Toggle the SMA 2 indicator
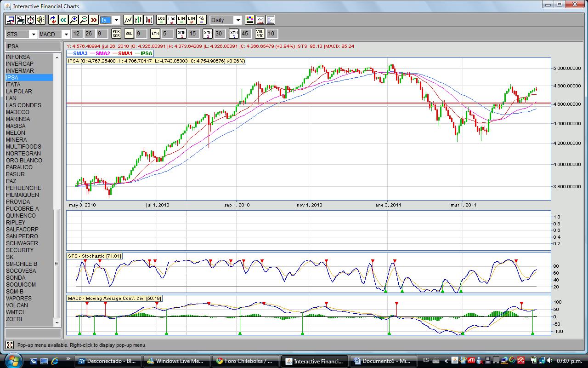This screenshot has width=588, height=368. 208,34
